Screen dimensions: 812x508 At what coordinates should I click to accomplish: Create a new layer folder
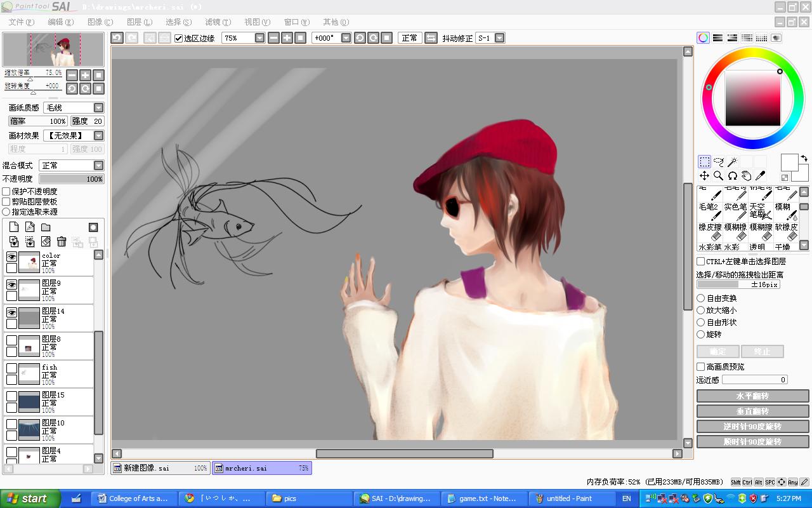(x=46, y=227)
